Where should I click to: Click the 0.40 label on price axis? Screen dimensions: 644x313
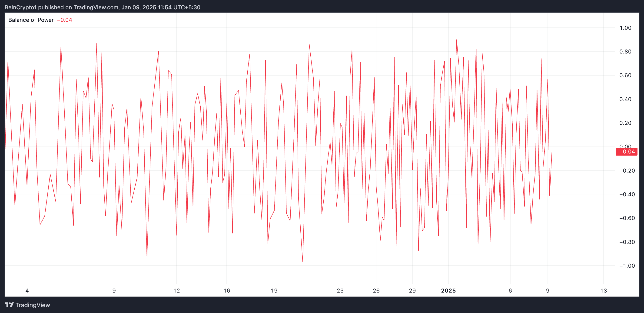pos(625,99)
